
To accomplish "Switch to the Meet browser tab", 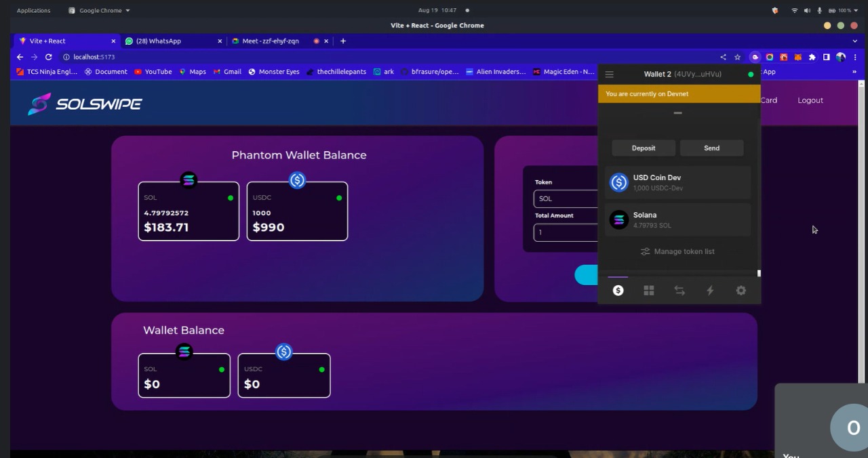I will 271,41.
